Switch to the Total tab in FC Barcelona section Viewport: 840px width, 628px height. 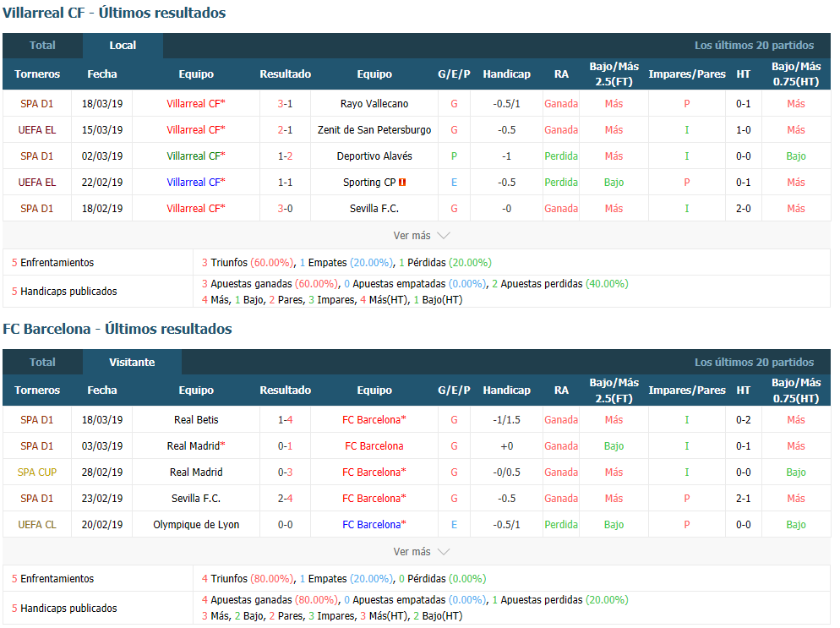coord(42,363)
